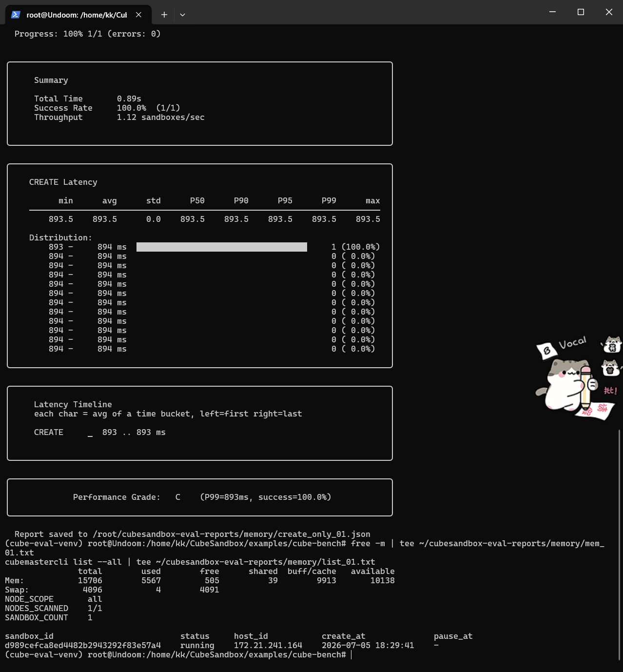Click the SANDBOX_COUNT line
Image resolution: width=623 pixels, height=672 pixels.
click(49, 617)
